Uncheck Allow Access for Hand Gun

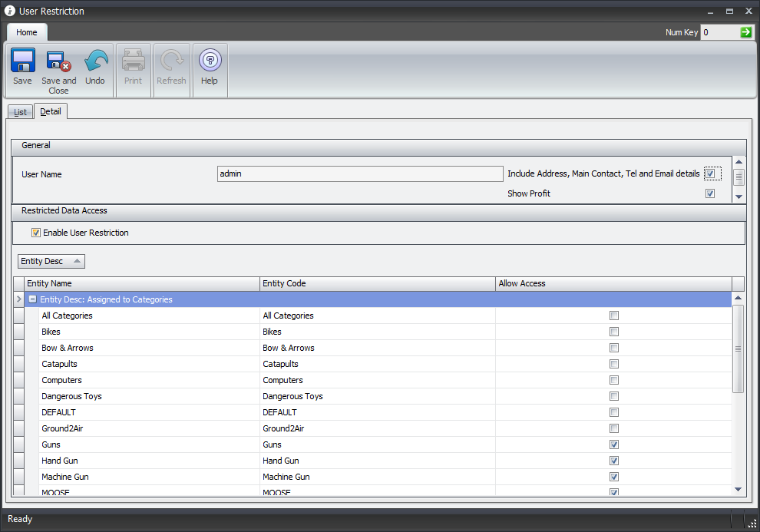tap(613, 461)
